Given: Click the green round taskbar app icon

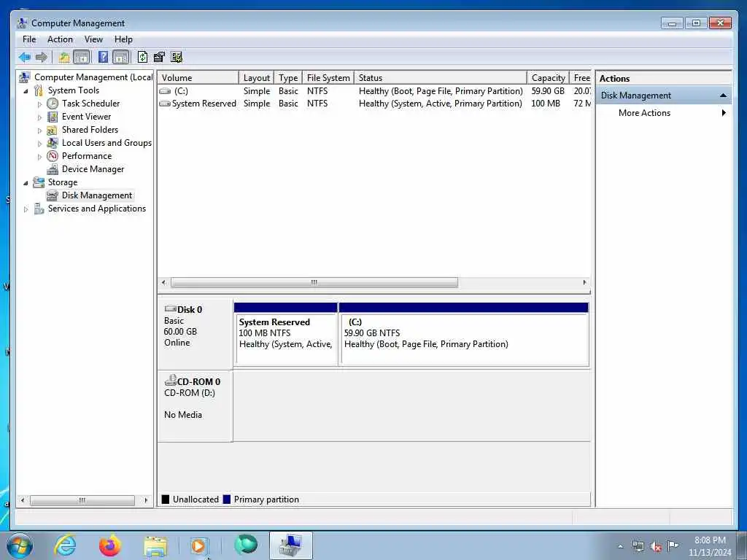Looking at the screenshot, I should (x=246, y=545).
